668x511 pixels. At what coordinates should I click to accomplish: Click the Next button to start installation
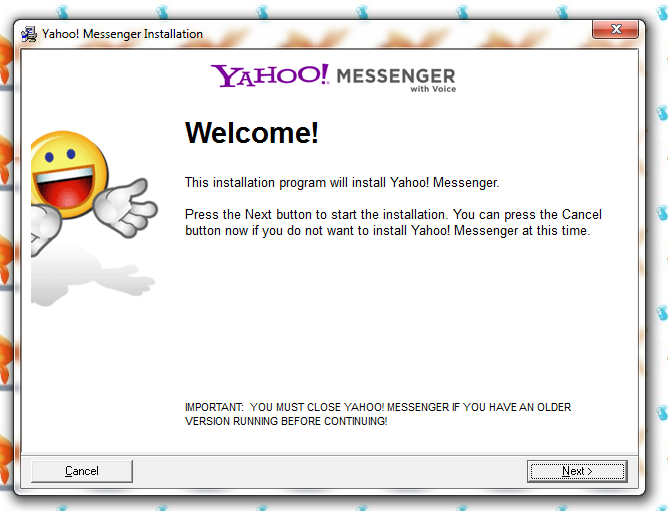[577, 471]
